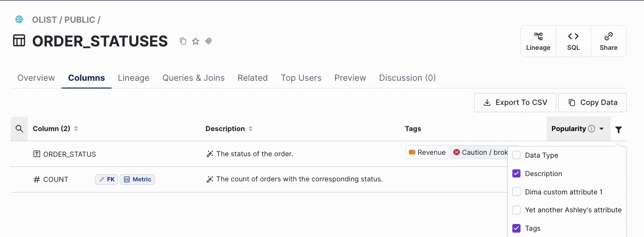Open the Queries & Joins tab
This screenshot has width=644, height=237.
click(193, 78)
